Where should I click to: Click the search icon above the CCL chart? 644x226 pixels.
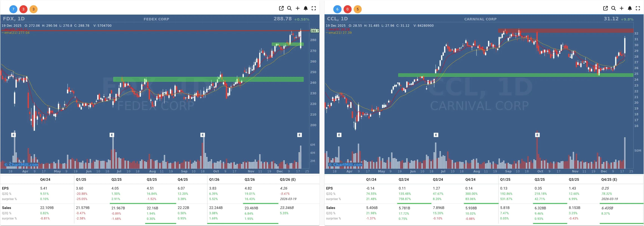(613, 8)
